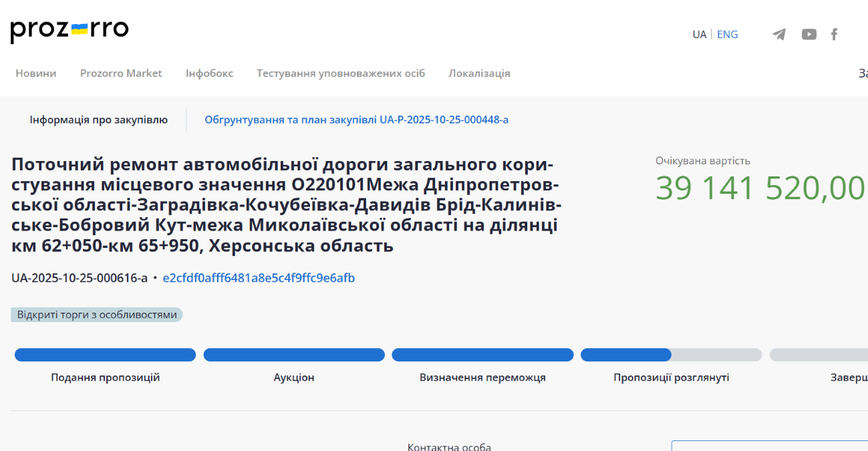
Task: Click the Prozorro logo
Action: (69, 31)
